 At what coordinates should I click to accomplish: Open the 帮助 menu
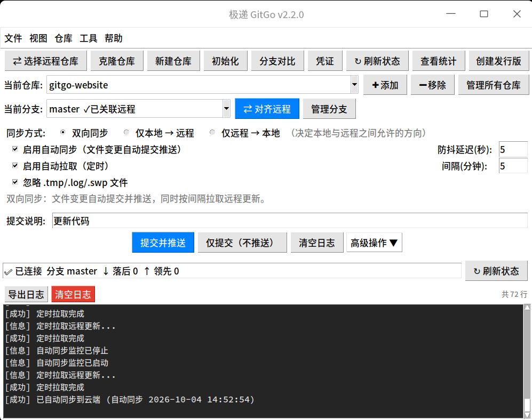114,38
